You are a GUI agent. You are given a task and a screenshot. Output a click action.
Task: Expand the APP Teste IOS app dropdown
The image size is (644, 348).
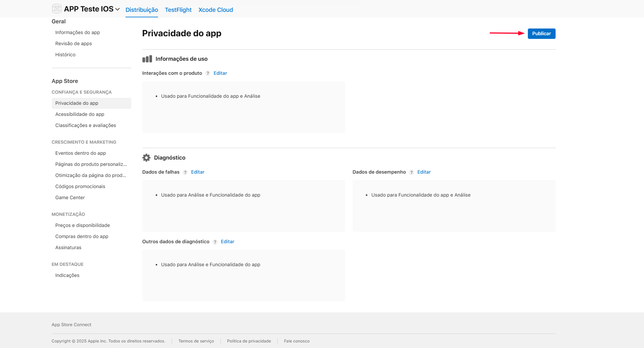118,9
